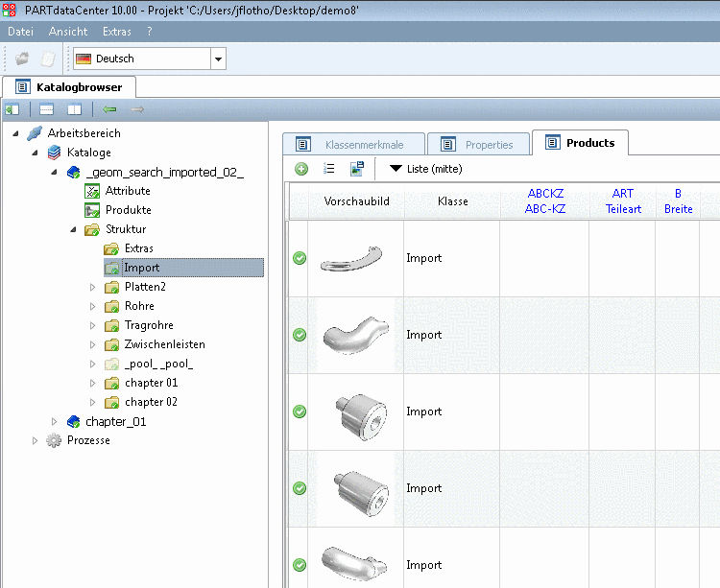Click the third row's green check status
720x588 pixels.
click(x=300, y=412)
